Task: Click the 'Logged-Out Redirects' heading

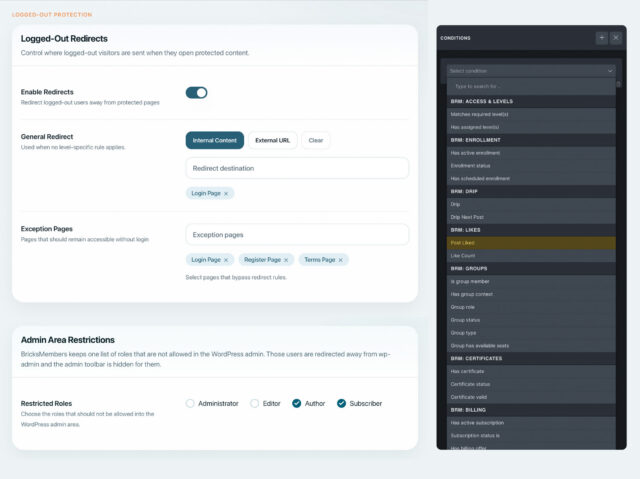Action: tap(64, 39)
